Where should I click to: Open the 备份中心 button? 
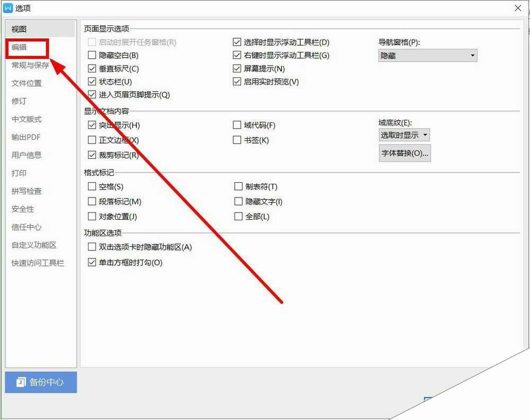point(41,382)
